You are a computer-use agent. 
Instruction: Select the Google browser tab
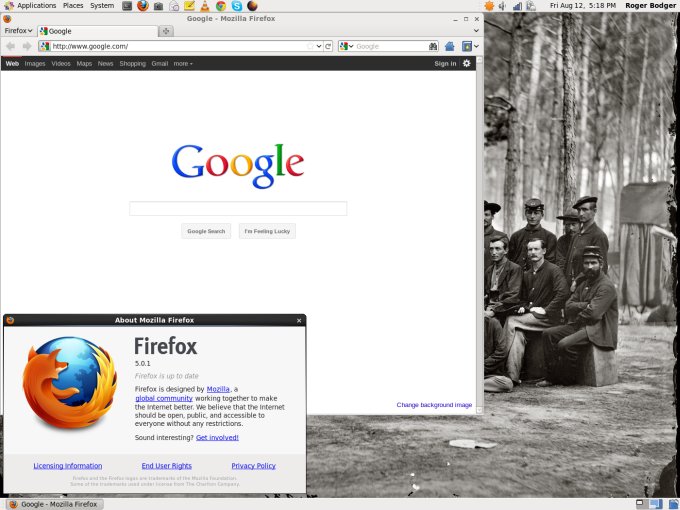[98, 31]
